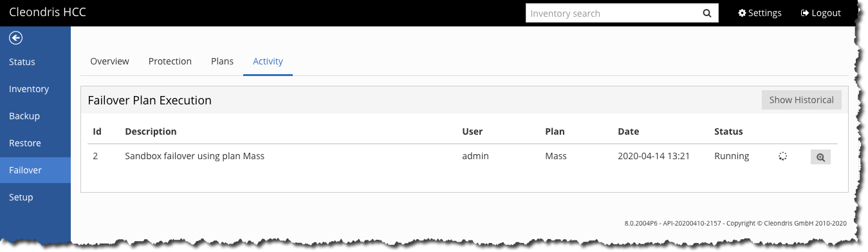Image resolution: width=868 pixels, height=252 pixels.
Task: Select the Plans tab
Action: [222, 61]
